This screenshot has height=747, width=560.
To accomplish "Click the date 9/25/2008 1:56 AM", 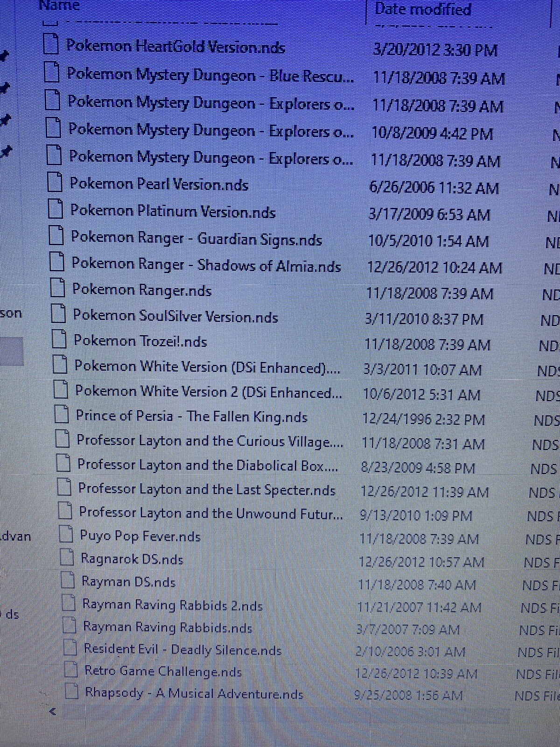I will point(409,696).
